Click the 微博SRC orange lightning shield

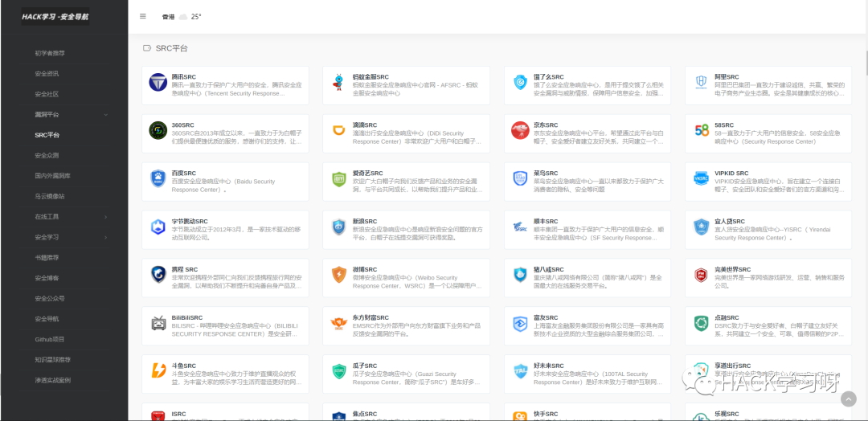pos(339,275)
